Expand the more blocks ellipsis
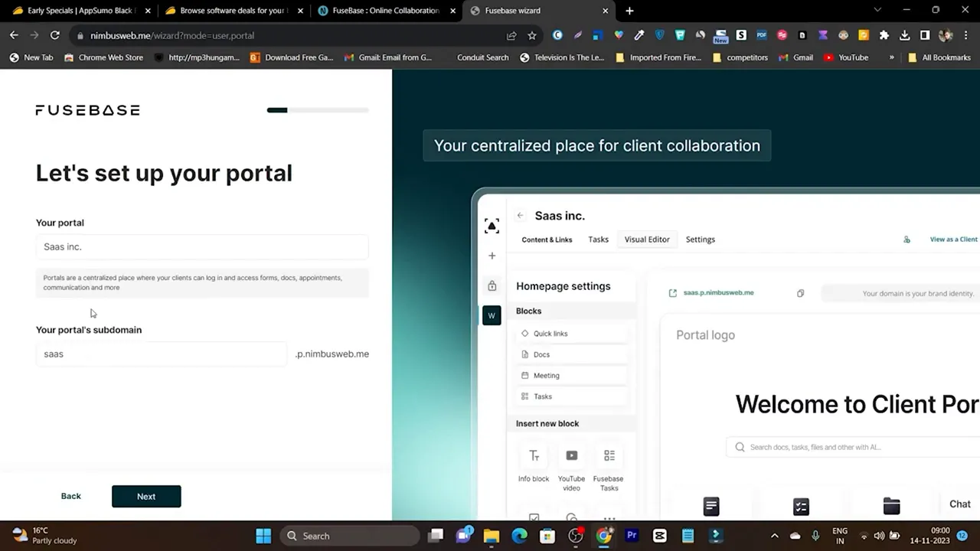The height and width of the screenshot is (551, 980). [609, 519]
